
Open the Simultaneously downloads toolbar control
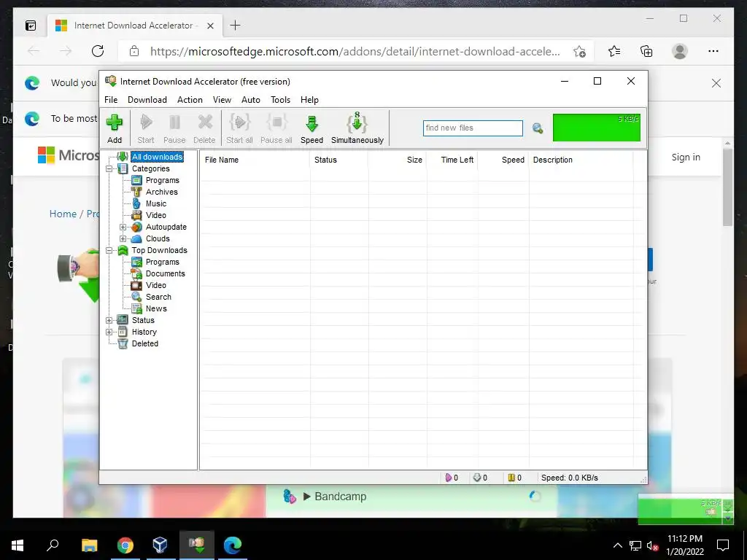pos(357,128)
